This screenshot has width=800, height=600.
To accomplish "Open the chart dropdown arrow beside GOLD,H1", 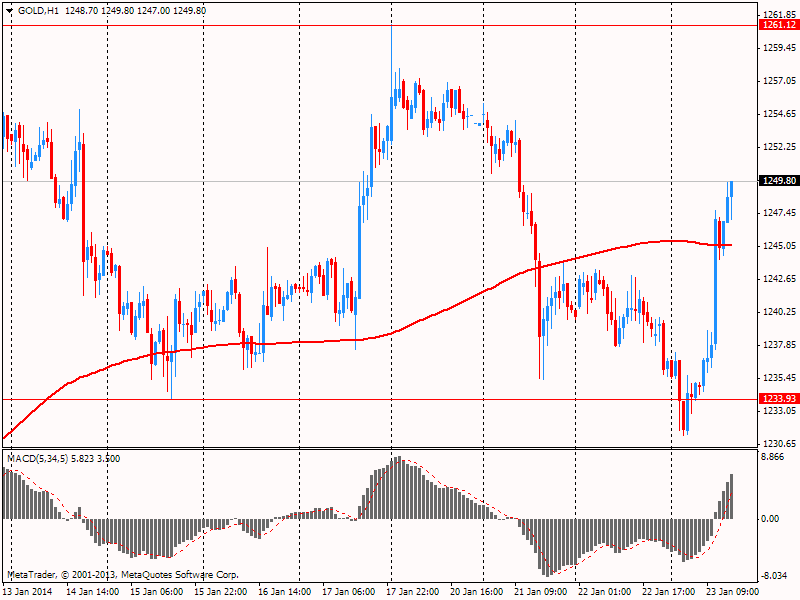I will tap(9, 11).
